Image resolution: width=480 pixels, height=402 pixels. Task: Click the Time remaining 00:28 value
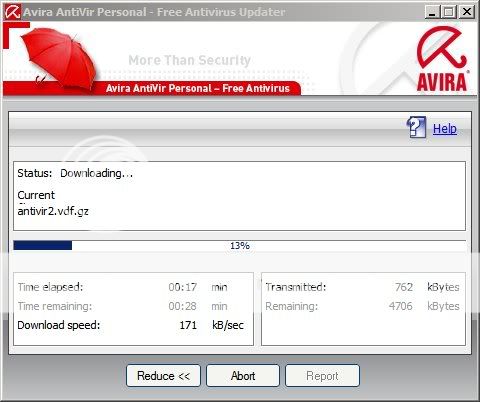pos(182,306)
